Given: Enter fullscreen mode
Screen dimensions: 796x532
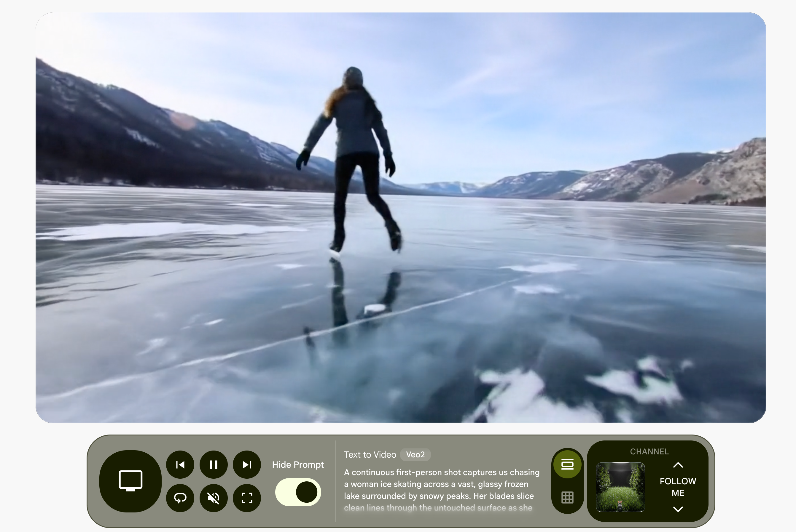Looking at the screenshot, I should pyautogui.click(x=247, y=498).
